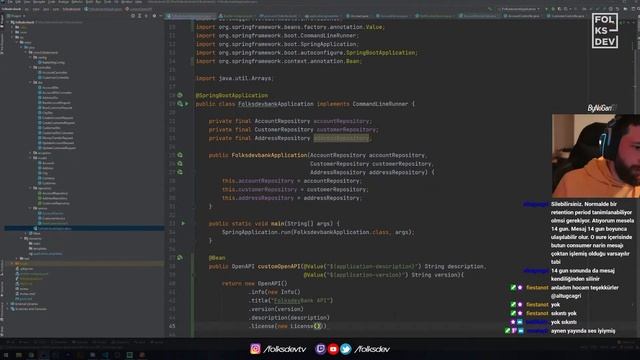Select Scratches and Consoles tree row
Viewport: 640px width, 360px height.
(x=29, y=309)
